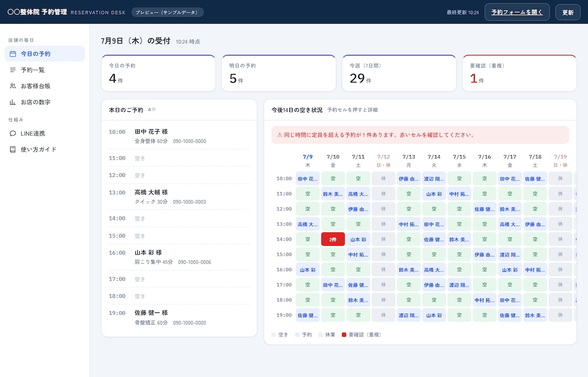Select the 7/12 日・休 date header
Screen dimensions: 588x377
coord(384,161)
